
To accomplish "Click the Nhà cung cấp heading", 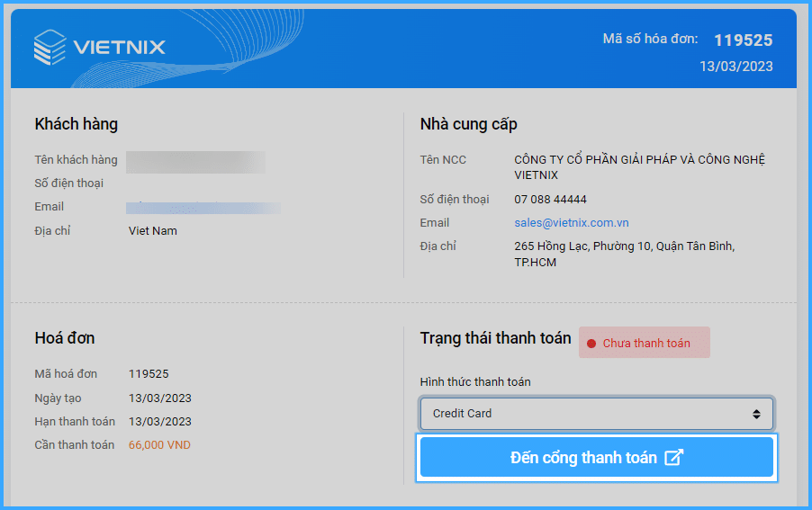I will point(469,124).
